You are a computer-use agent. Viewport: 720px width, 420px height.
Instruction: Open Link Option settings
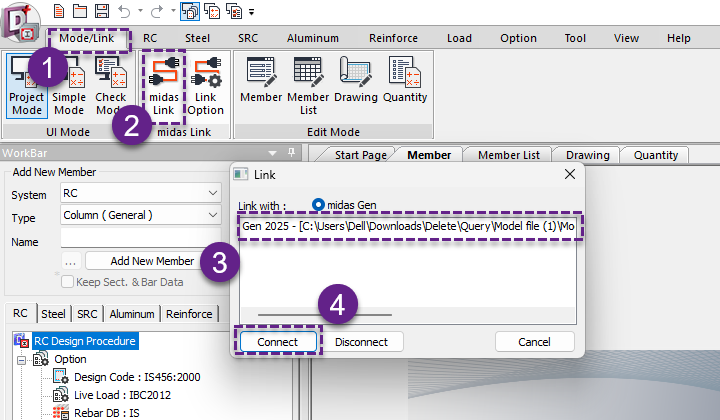click(x=205, y=86)
